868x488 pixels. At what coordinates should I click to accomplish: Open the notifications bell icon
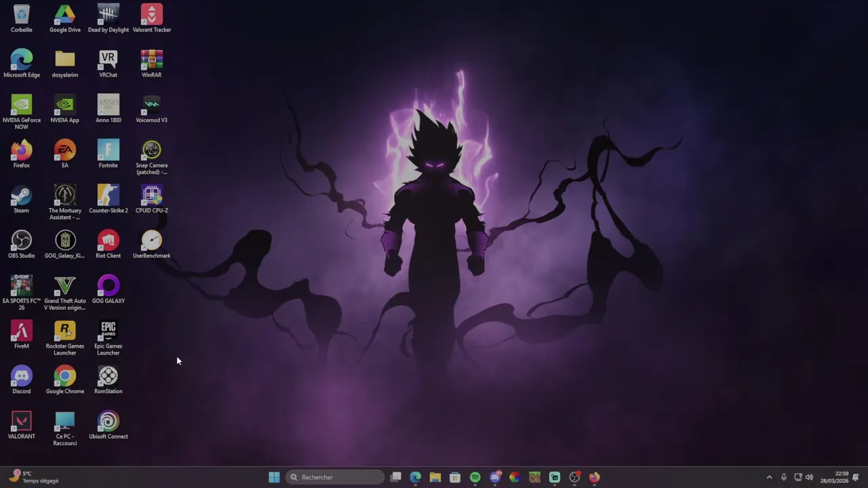pos(856,477)
